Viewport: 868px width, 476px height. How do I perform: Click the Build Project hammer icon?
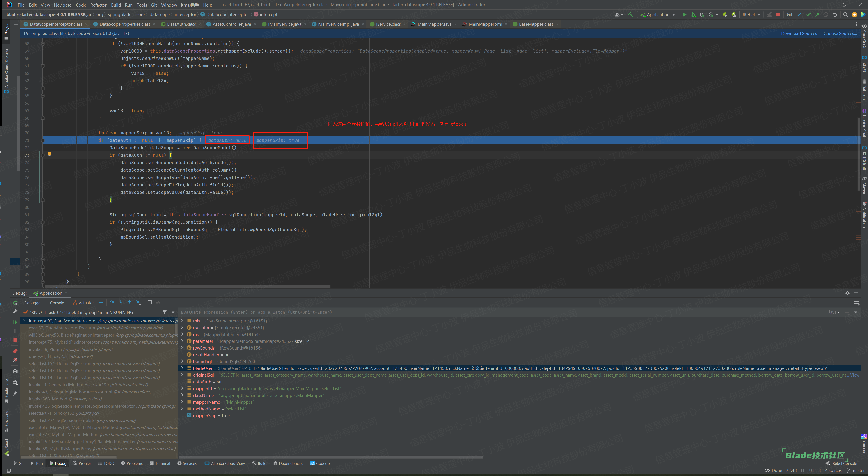coord(630,14)
